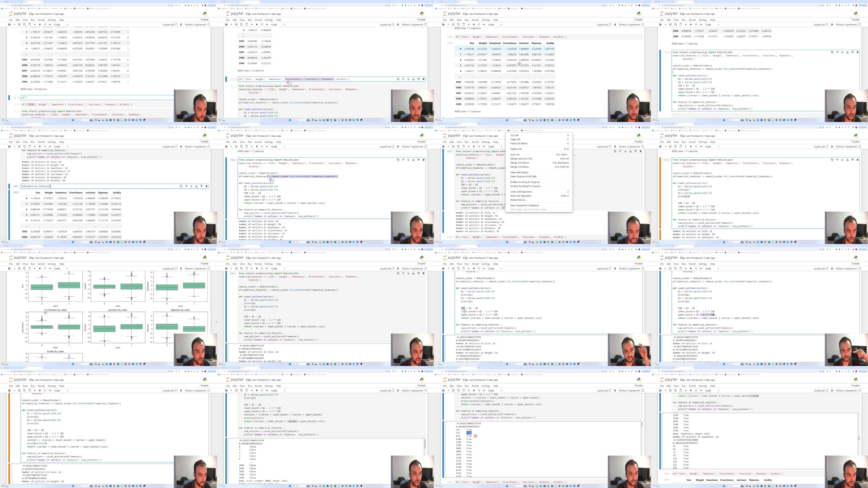Choose Enable Scrolling for Outputs
Viewport: 868px width, 488px height.
[539, 182]
